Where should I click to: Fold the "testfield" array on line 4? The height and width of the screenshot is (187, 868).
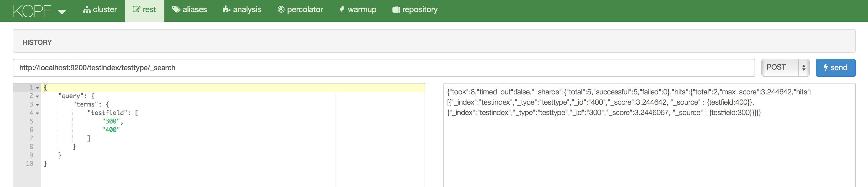37,113
